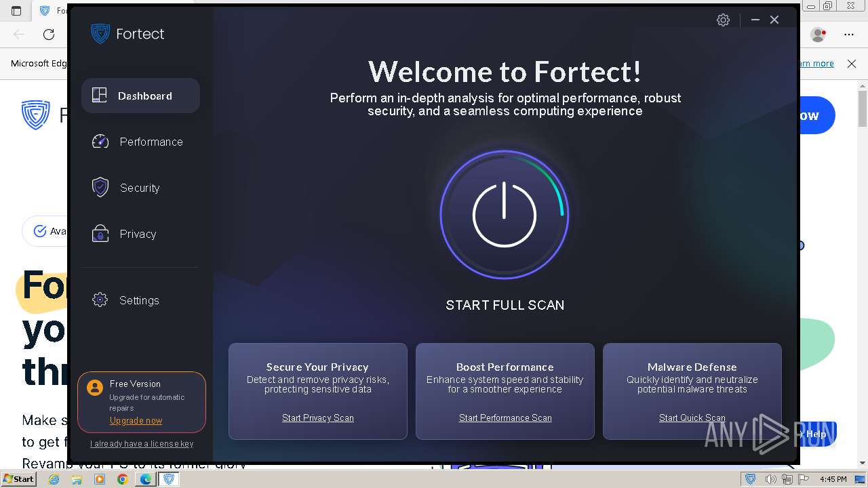Open the Security section
Viewport: 868px width, 488px height.
coord(140,188)
